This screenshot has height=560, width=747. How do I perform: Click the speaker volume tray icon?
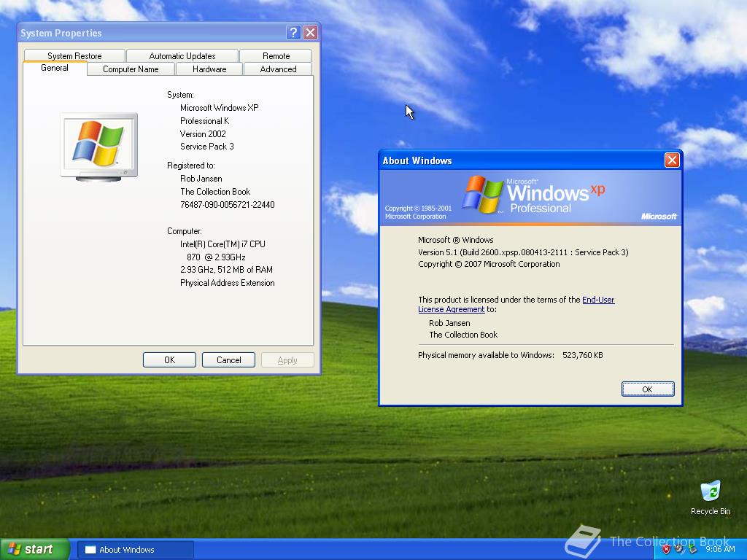pos(679,549)
